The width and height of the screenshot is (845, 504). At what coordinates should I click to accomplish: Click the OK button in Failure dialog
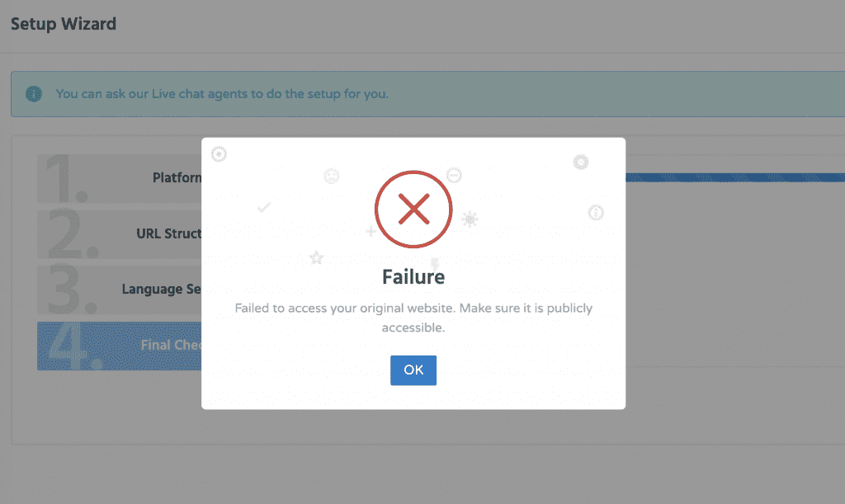tap(413, 370)
